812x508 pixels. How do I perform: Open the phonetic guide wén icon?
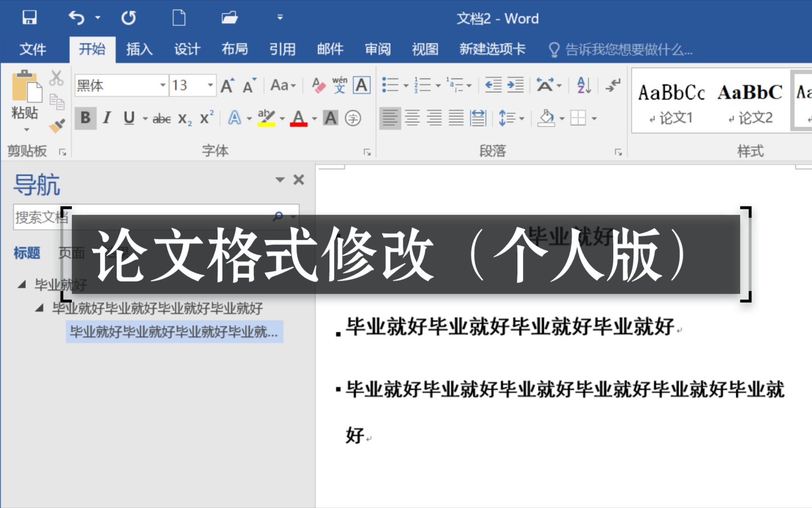click(340, 85)
